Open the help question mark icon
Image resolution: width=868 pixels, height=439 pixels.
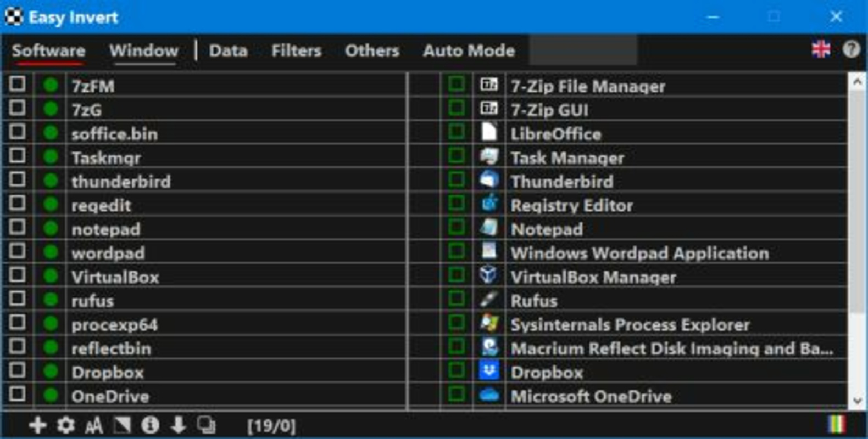point(851,49)
